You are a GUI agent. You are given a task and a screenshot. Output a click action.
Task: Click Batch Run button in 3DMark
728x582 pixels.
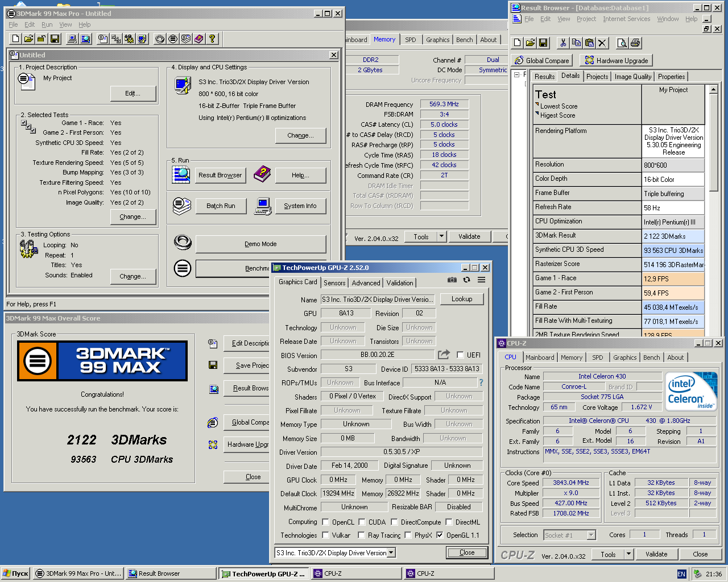click(x=221, y=206)
